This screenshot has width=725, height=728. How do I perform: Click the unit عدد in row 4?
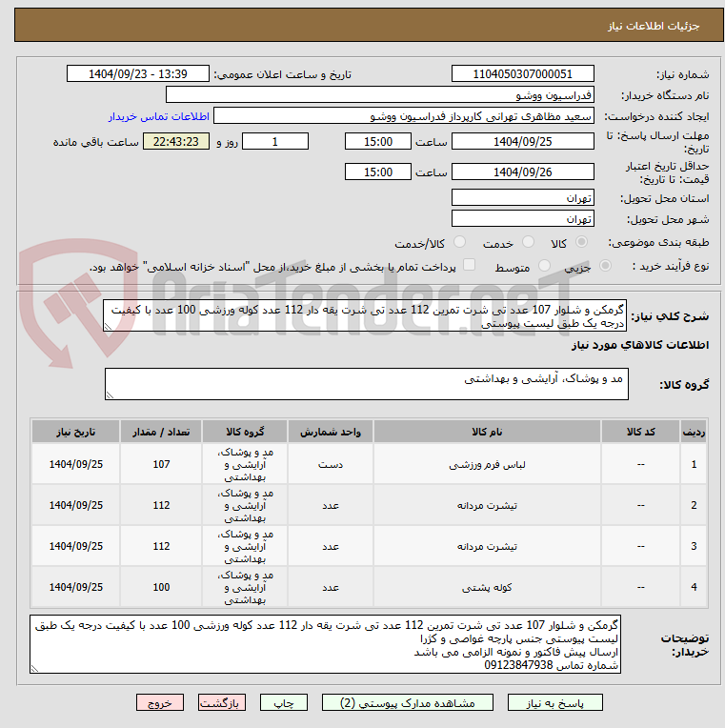330,587
